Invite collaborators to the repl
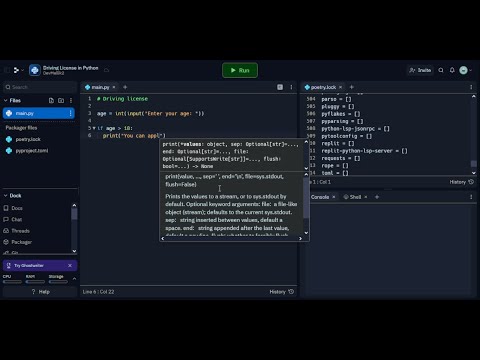Viewport: 480px width, 360px height. point(420,70)
